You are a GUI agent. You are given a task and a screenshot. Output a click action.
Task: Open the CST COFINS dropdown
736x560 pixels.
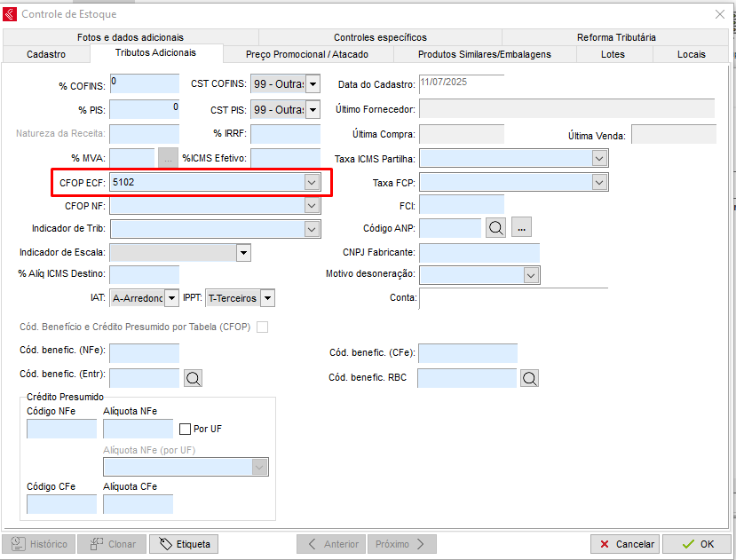point(313,85)
